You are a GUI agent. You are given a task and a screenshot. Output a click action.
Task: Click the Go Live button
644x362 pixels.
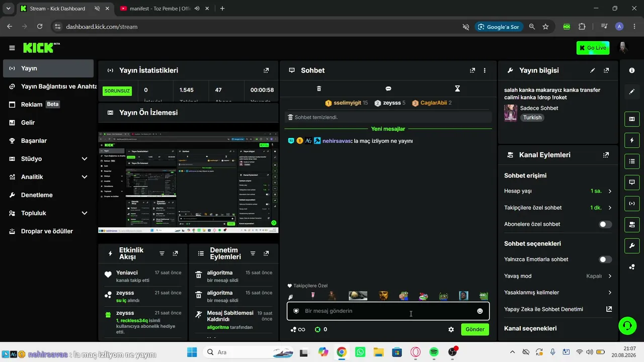click(593, 48)
